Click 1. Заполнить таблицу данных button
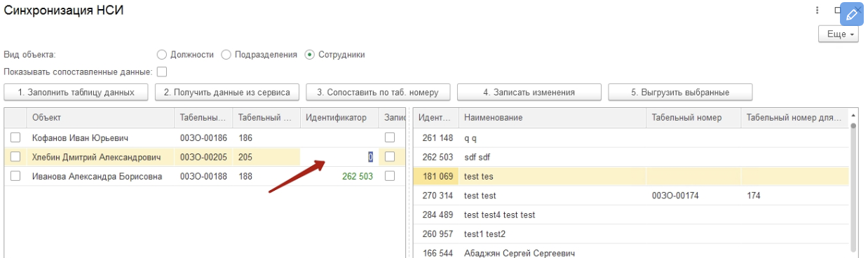 pyautogui.click(x=76, y=92)
